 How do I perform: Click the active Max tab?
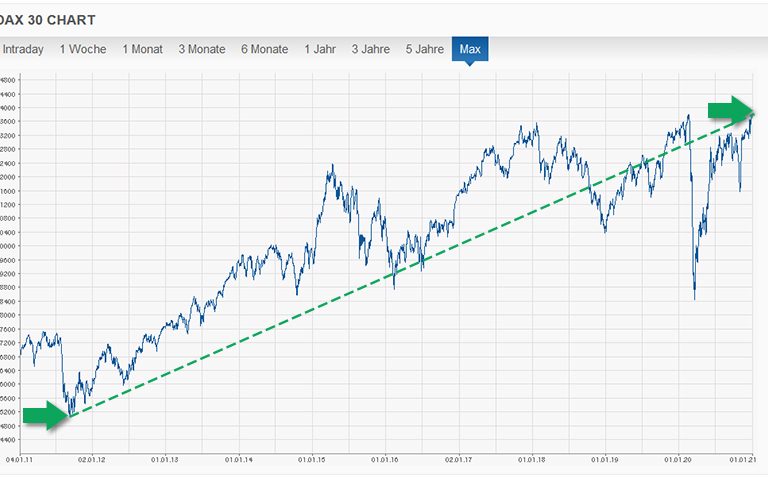pyautogui.click(x=470, y=49)
